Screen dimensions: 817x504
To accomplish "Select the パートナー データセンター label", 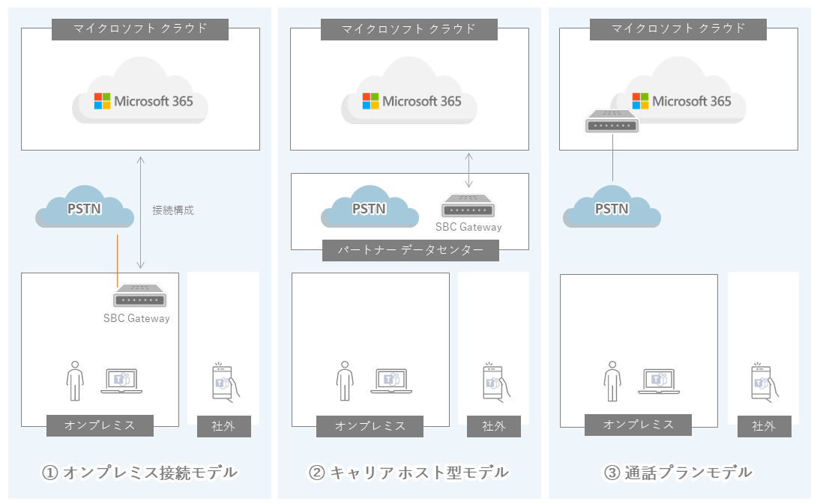I will (411, 250).
